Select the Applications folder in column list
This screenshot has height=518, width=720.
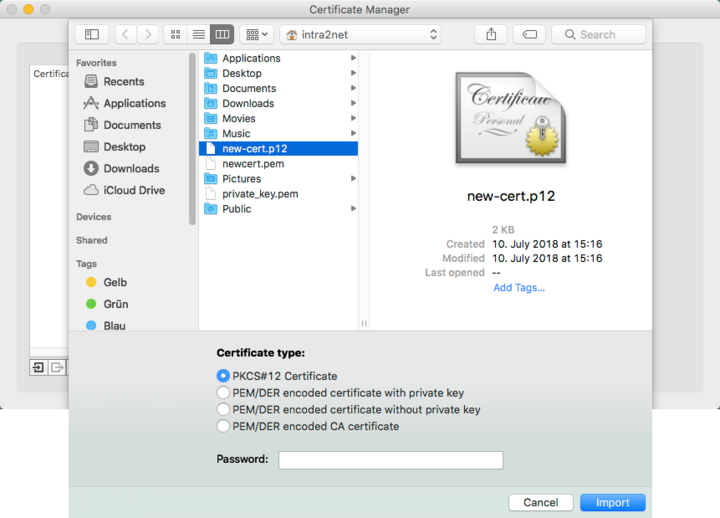278,58
